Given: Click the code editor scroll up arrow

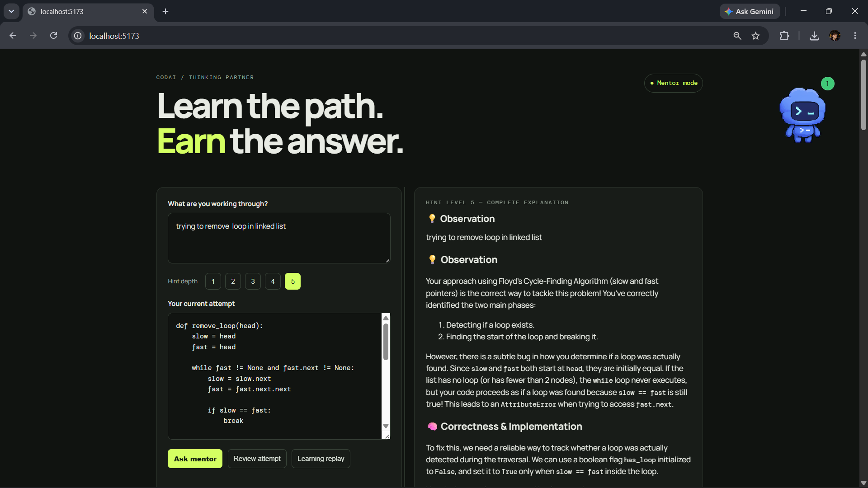Looking at the screenshot, I should coord(386,318).
